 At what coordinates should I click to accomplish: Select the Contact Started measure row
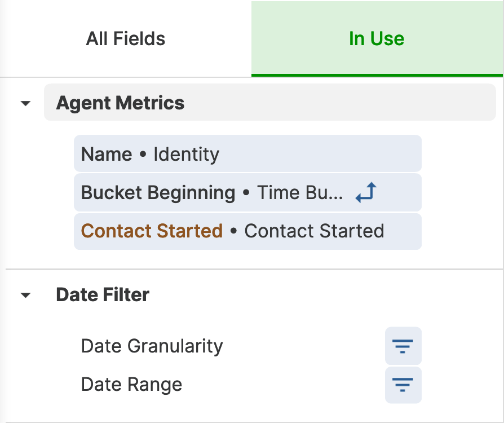(247, 231)
